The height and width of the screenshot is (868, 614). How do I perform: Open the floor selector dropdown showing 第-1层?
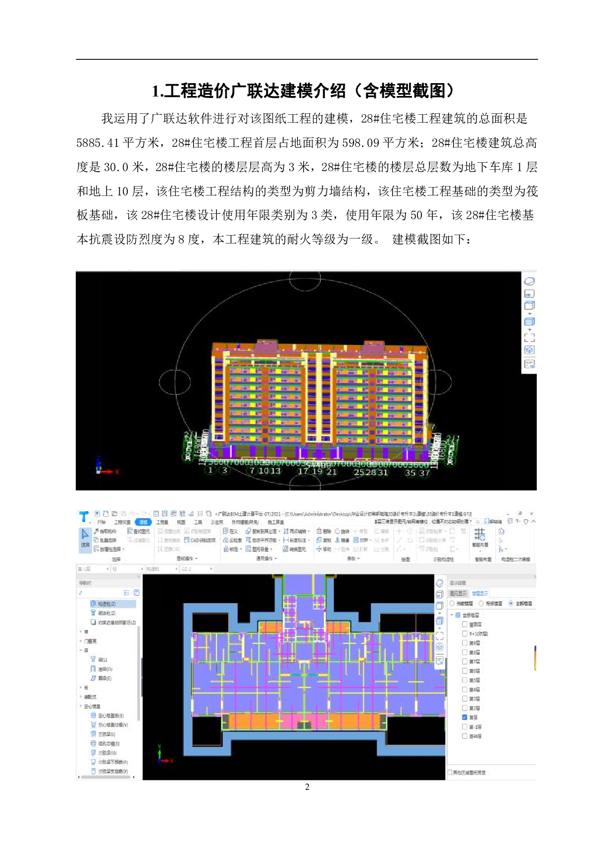(93, 569)
